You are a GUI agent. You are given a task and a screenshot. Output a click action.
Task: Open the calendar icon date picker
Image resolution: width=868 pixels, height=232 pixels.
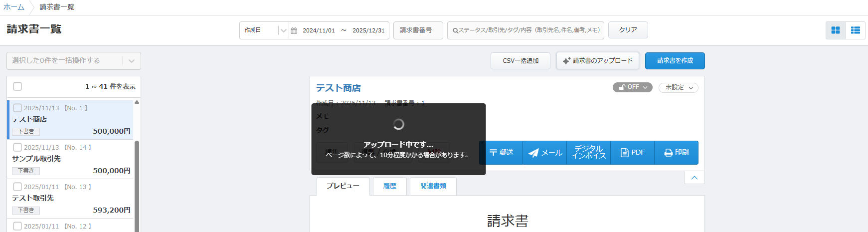point(294,30)
